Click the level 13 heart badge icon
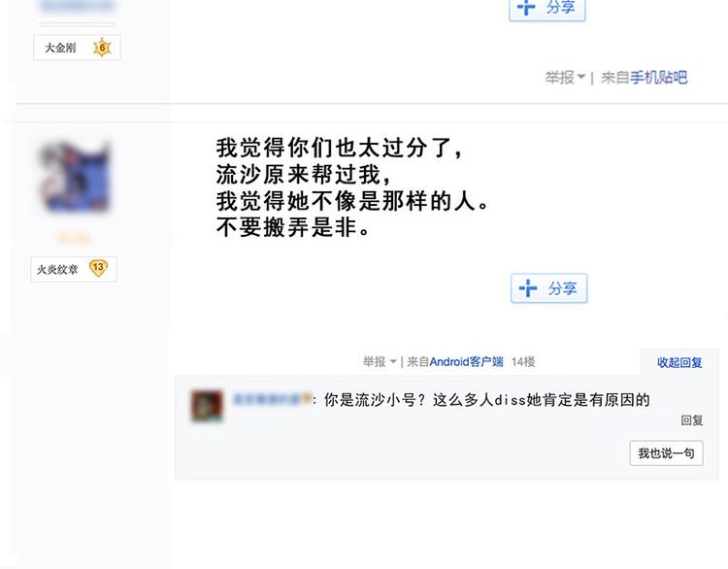Viewport: 728px width, 569px height. tap(98, 268)
